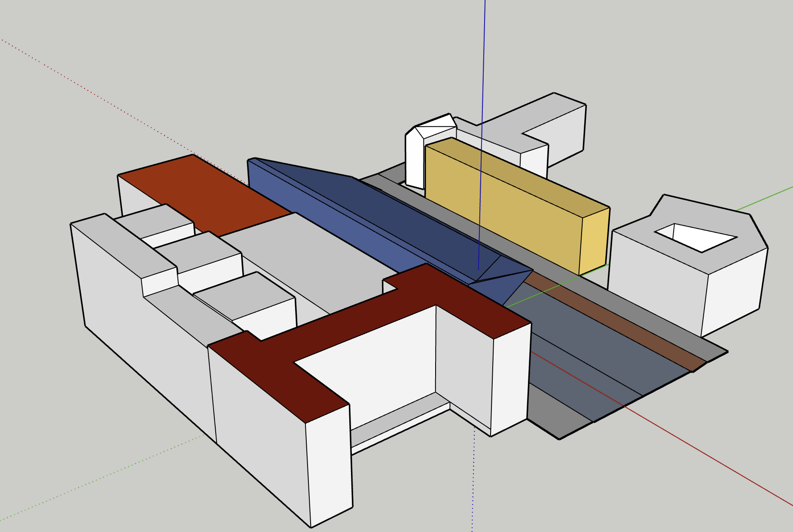Click the solid green axis line
Viewport: 793px width, 532px height.
[x=765, y=199]
